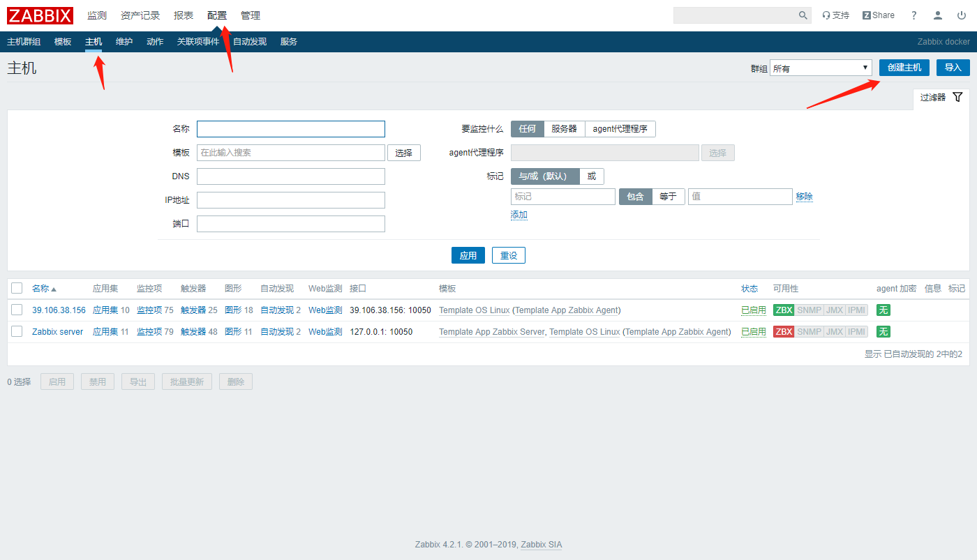Viewport: 977px width, 560px height.
Task: Click 选择 button next to 模板
Action: 404,153
